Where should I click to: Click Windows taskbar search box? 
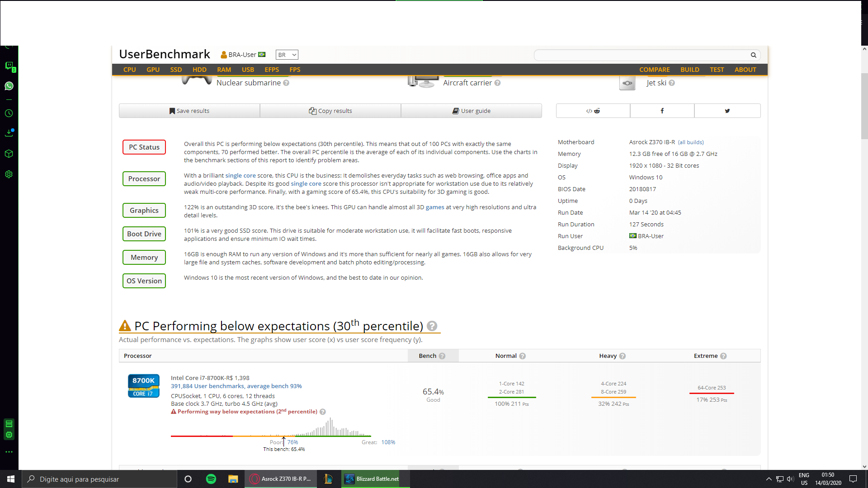pos(99,479)
